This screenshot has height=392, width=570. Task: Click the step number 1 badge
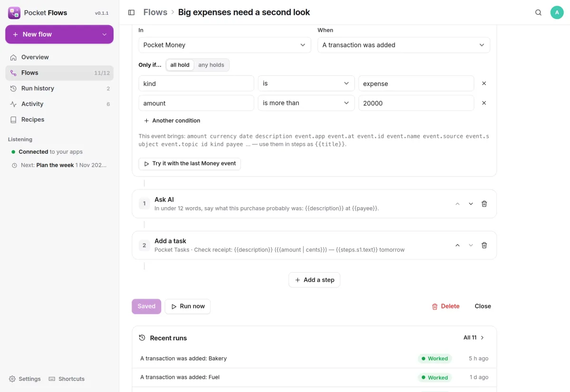click(x=144, y=204)
